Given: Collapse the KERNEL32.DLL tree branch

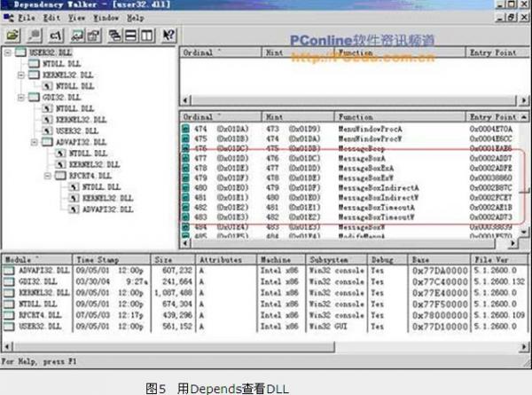Looking at the screenshot, I should pos(21,75).
